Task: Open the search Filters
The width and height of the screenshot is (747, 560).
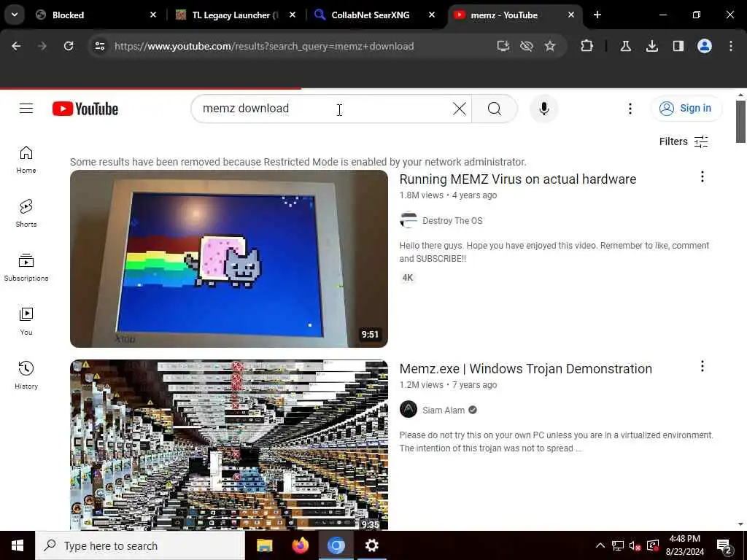Action: tap(684, 141)
